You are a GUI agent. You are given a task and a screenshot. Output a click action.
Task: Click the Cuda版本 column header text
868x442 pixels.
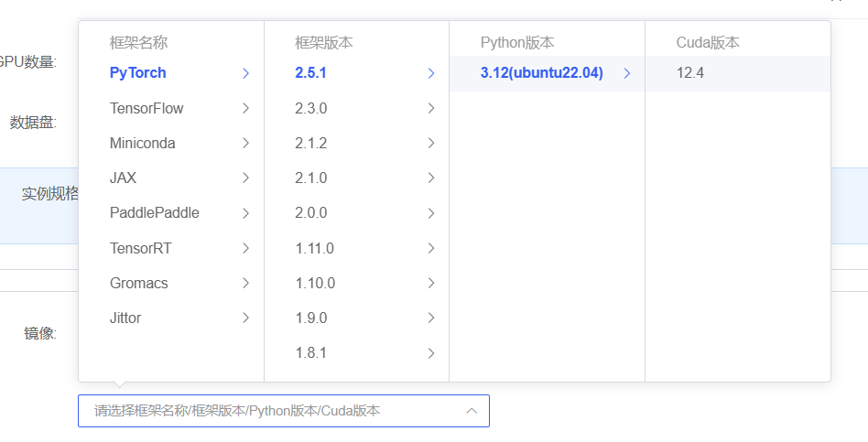(708, 43)
